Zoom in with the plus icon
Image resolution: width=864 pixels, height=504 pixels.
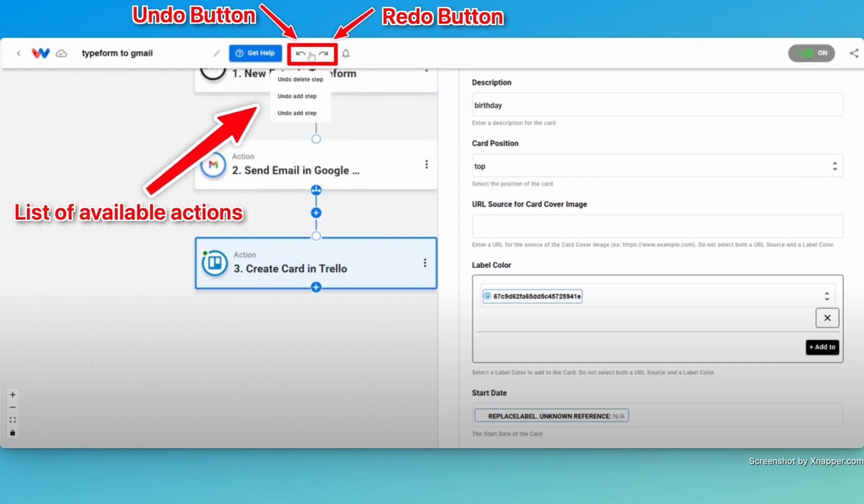[12, 394]
